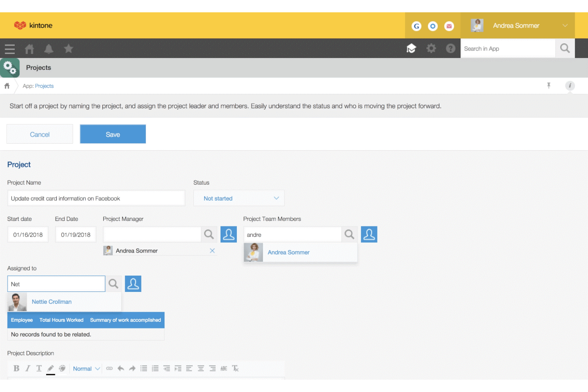Click the Assigned to input containing Net

click(56, 284)
